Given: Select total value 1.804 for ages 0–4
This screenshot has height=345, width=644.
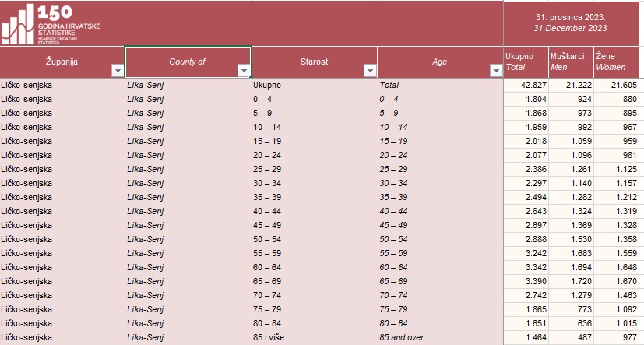Looking at the screenshot, I should [526, 99].
